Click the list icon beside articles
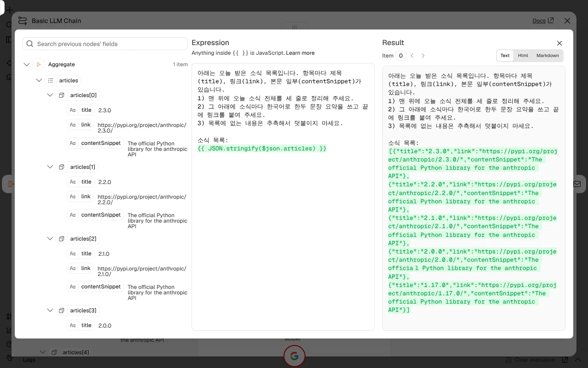 (51, 80)
